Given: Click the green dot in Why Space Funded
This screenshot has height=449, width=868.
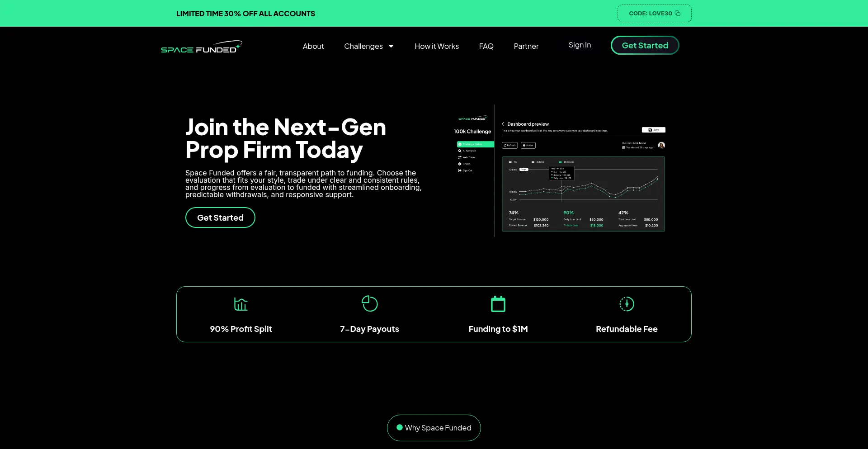Looking at the screenshot, I should 400,427.
